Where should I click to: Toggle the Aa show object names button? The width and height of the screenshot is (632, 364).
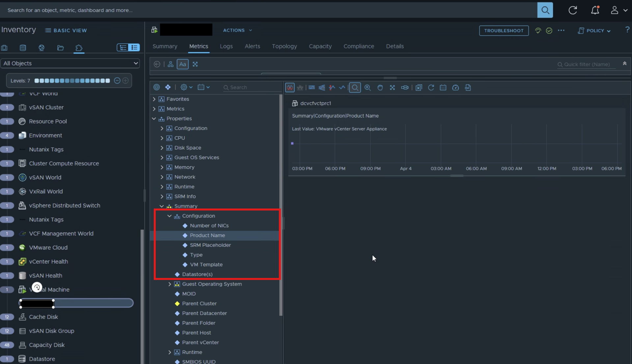(182, 64)
